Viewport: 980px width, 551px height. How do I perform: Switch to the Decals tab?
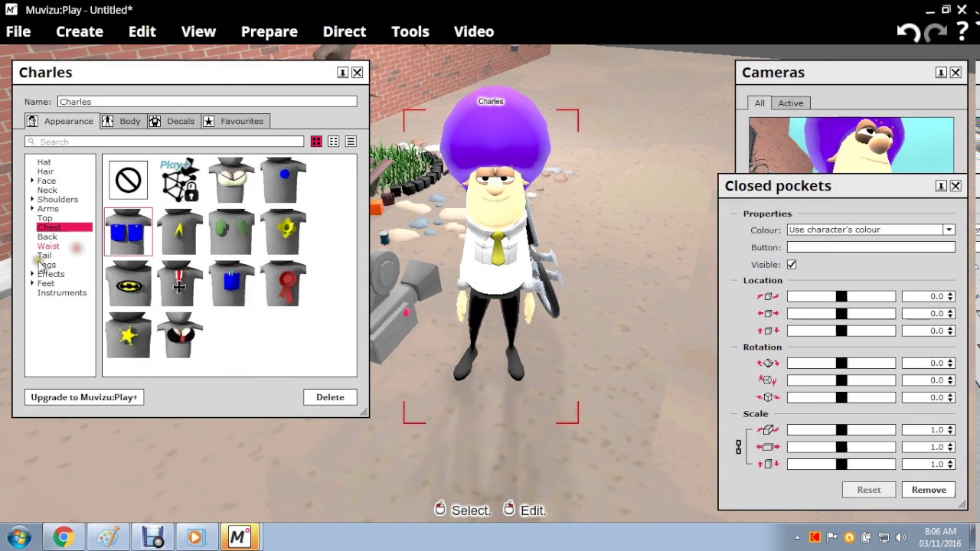[x=172, y=121]
